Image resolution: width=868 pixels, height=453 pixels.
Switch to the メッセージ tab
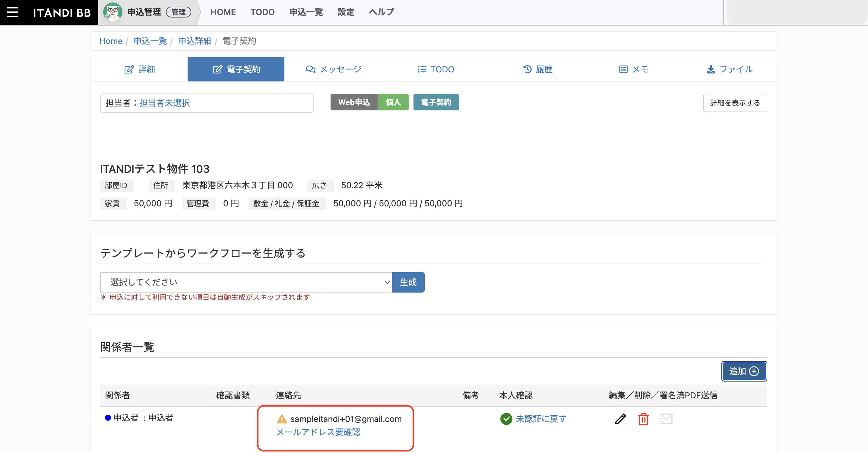click(x=333, y=69)
